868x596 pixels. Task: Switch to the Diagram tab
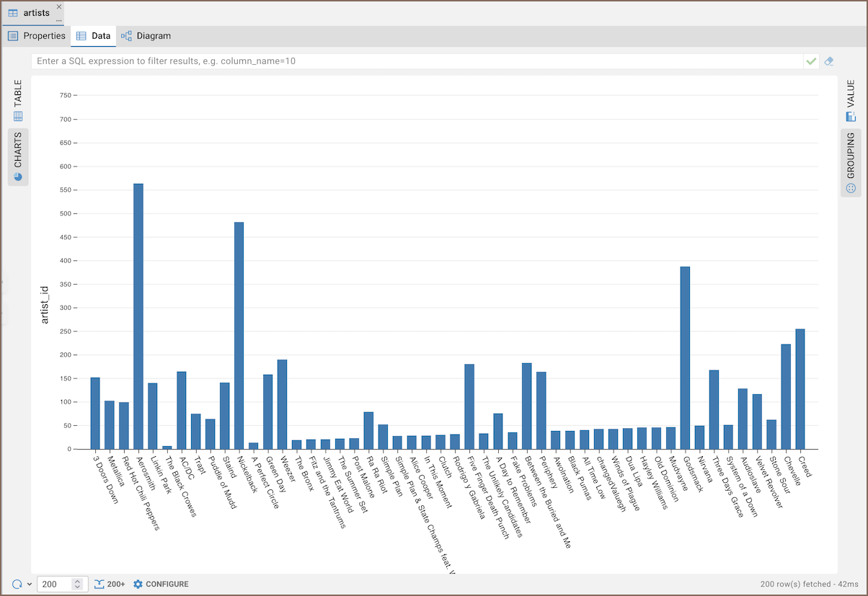point(153,36)
